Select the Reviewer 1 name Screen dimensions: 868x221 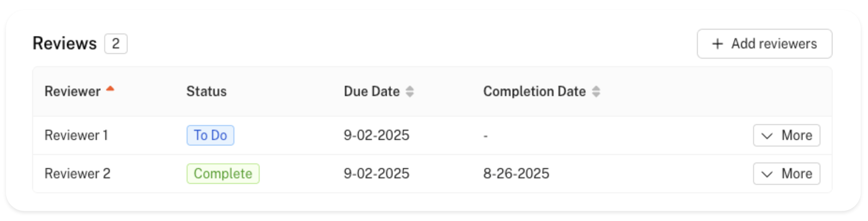click(76, 135)
